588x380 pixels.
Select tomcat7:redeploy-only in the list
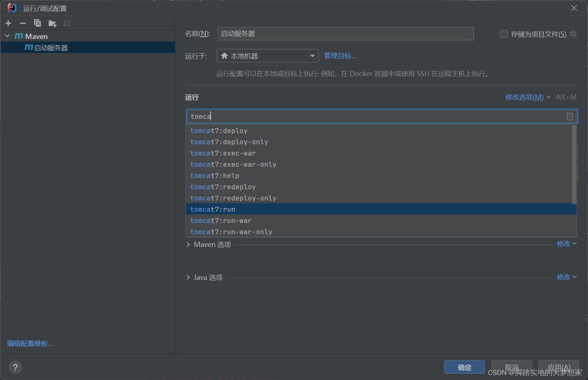click(x=379, y=198)
